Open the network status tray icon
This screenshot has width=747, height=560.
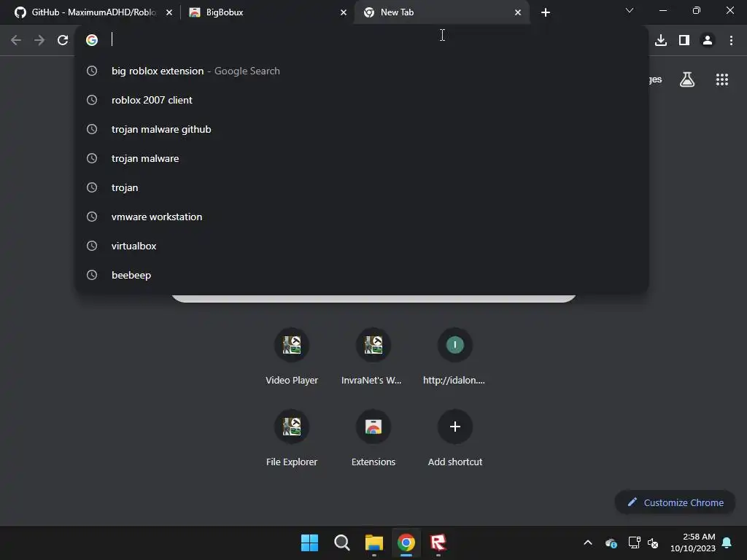click(x=634, y=542)
